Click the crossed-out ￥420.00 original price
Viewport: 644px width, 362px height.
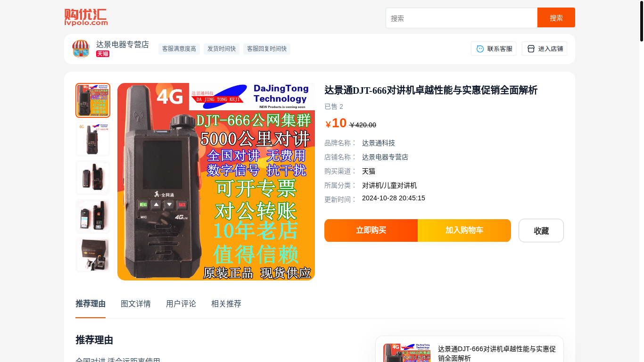(363, 125)
